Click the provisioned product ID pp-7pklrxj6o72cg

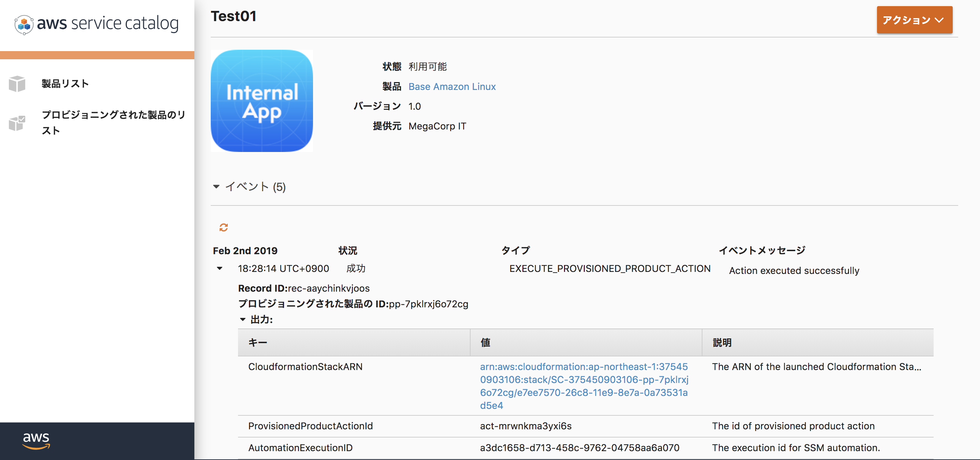[x=428, y=304]
